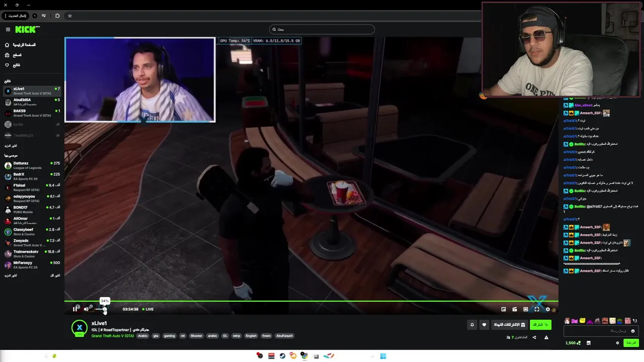Toggle follow heart button
This screenshot has width=644, height=362.
(x=484, y=325)
